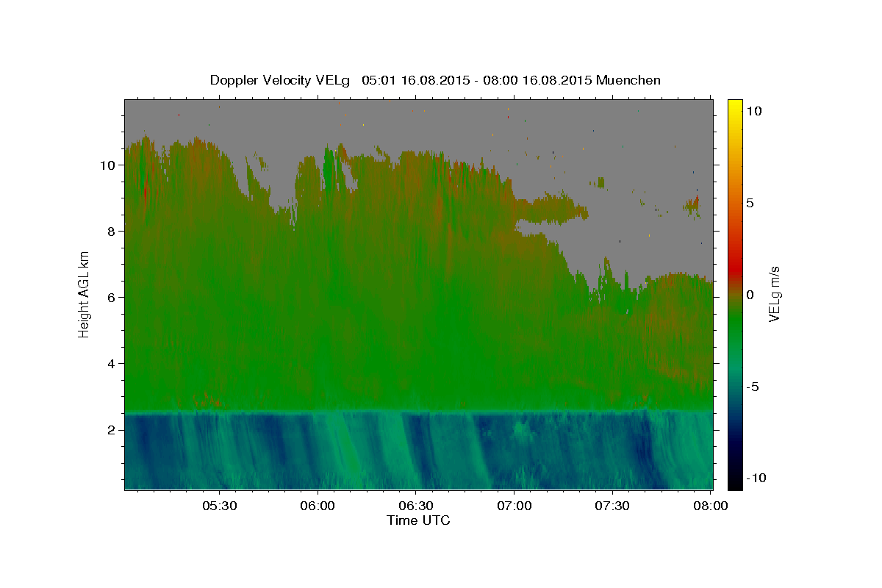Click the 06:00 time tick label
The height and width of the screenshot is (588, 882).
318,506
